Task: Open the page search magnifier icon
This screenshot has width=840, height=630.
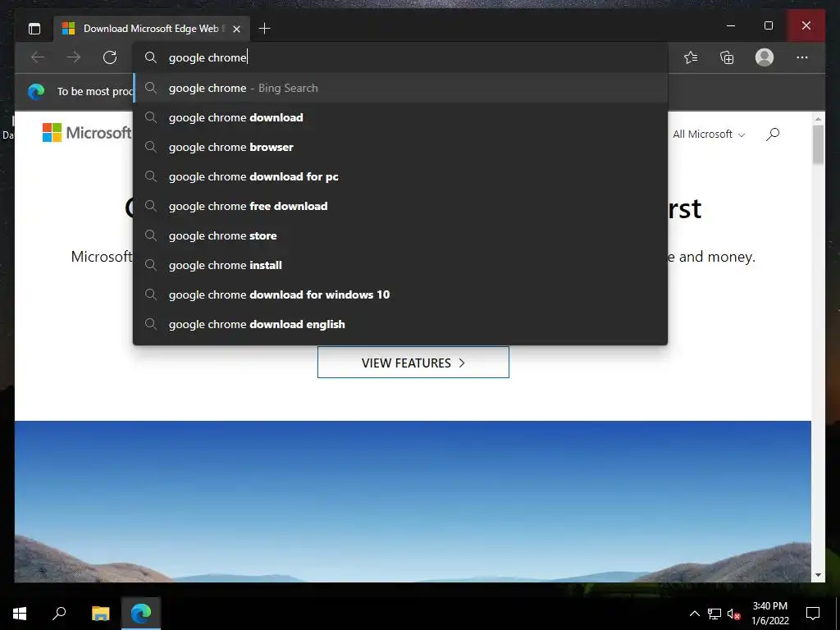Action: [773, 134]
